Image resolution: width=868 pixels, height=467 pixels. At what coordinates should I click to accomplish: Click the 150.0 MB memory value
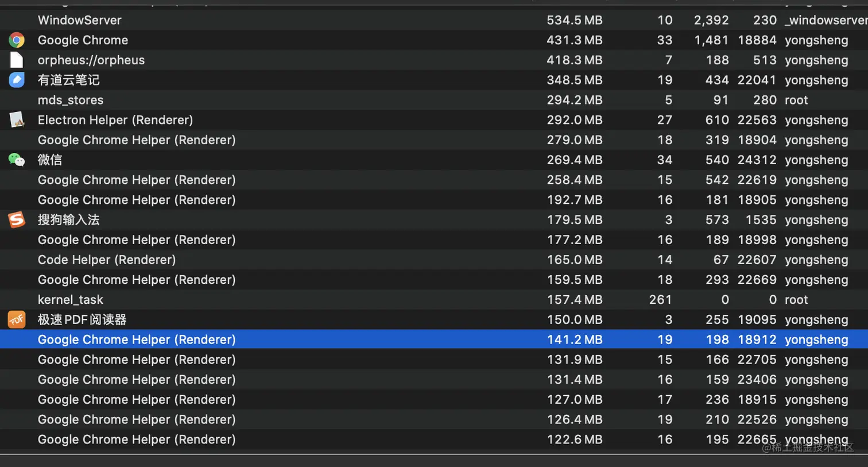(575, 319)
